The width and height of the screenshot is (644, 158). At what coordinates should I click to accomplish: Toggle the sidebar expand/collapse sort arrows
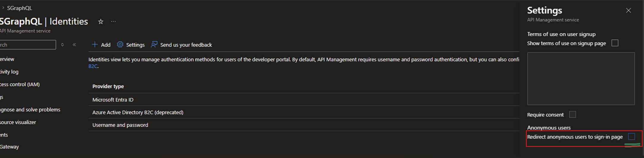(x=62, y=45)
